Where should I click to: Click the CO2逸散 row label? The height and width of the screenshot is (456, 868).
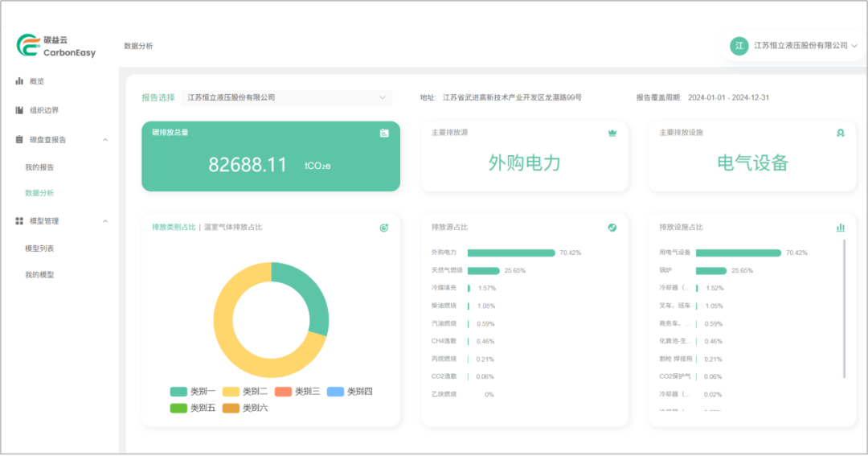pyautogui.click(x=444, y=376)
